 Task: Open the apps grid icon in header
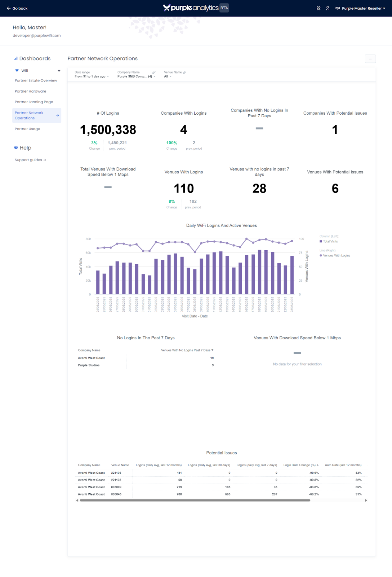[318, 8]
